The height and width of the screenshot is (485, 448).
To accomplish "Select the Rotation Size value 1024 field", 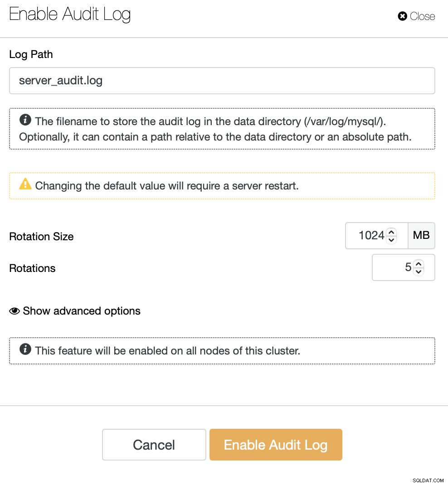I will (377, 236).
